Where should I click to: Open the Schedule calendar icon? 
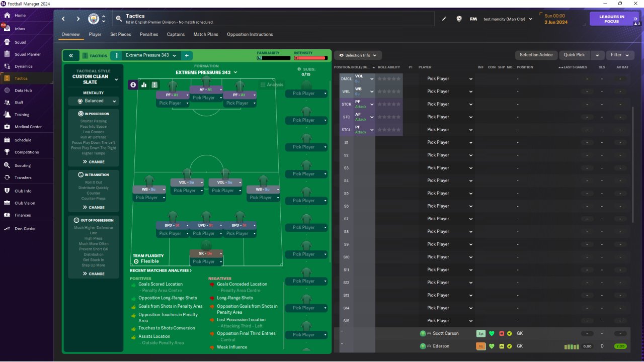[x=7, y=140]
